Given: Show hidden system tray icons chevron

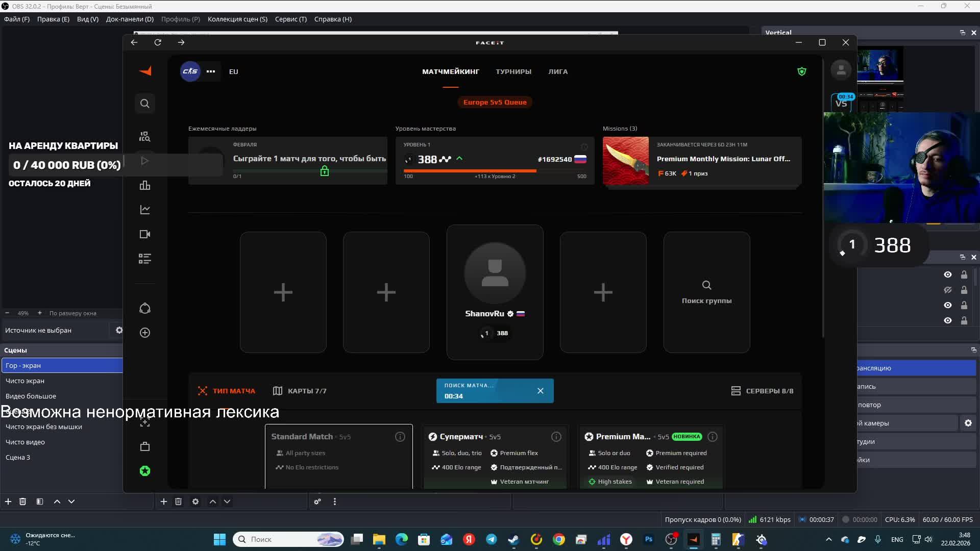Looking at the screenshot, I should (829, 539).
